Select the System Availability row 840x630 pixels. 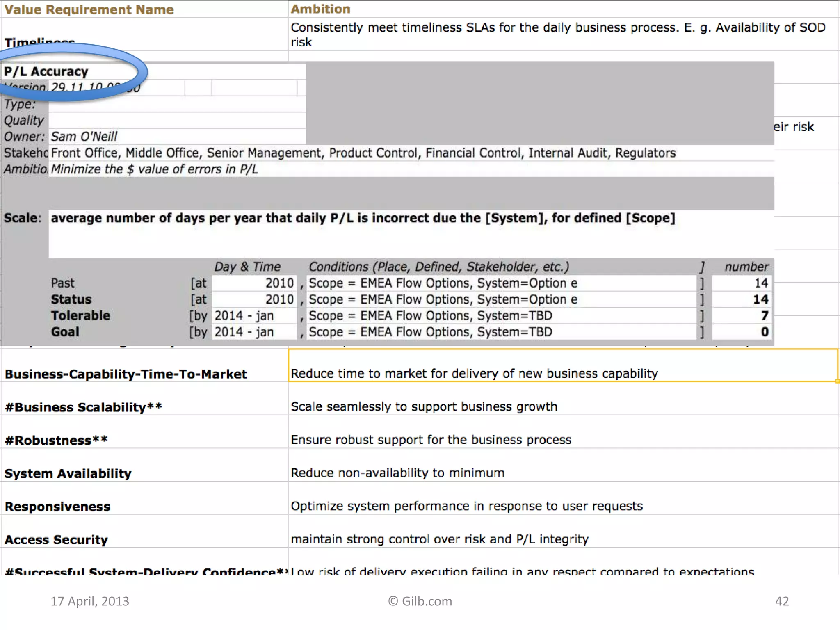click(x=68, y=474)
